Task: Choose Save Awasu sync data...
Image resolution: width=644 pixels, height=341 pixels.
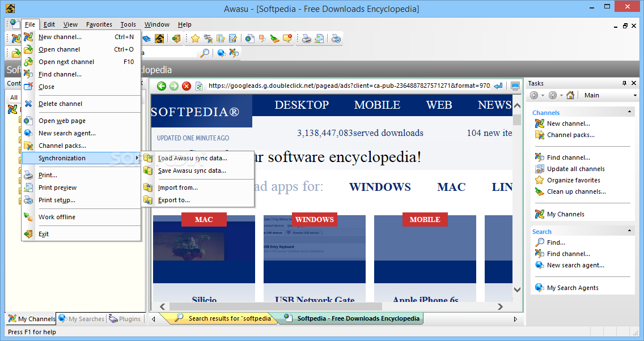Action: pyautogui.click(x=198, y=170)
